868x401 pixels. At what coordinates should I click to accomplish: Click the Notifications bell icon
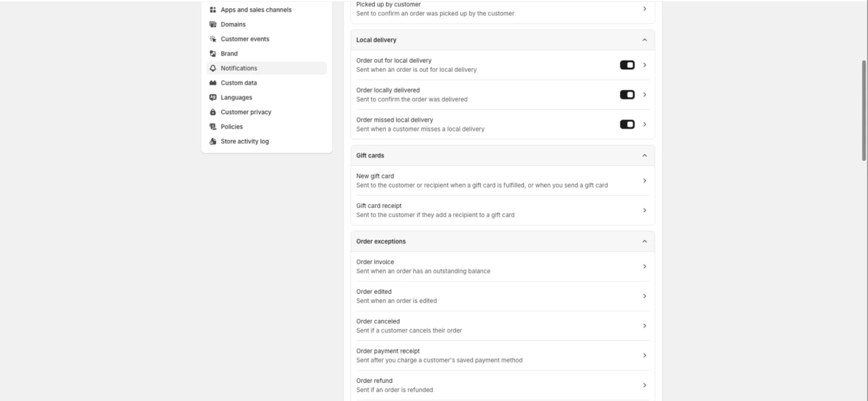click(x=213, y=68)
